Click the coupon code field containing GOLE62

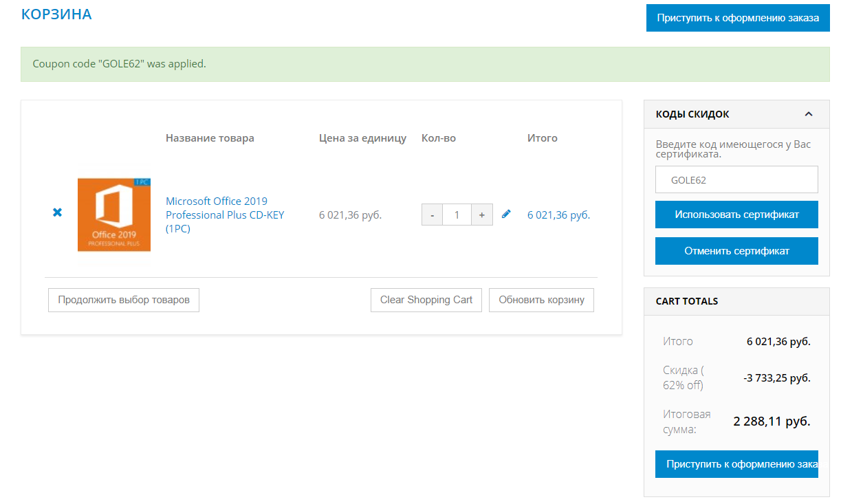click(736, 180)
